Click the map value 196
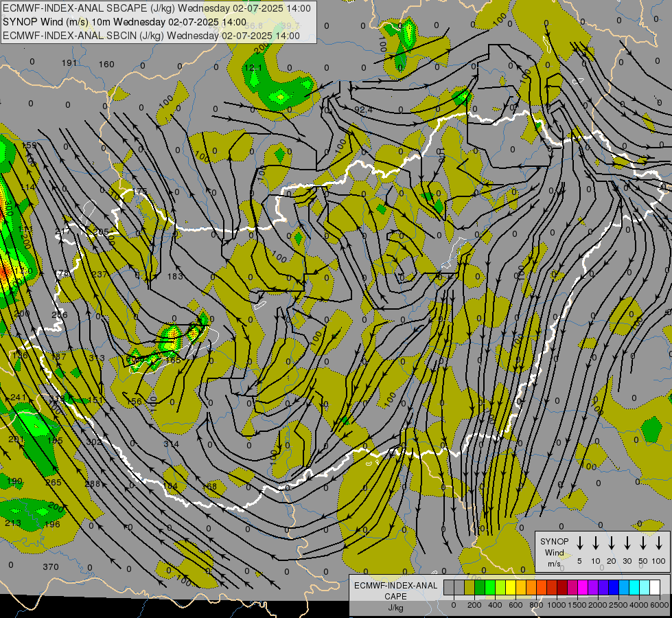 point(52,524)
